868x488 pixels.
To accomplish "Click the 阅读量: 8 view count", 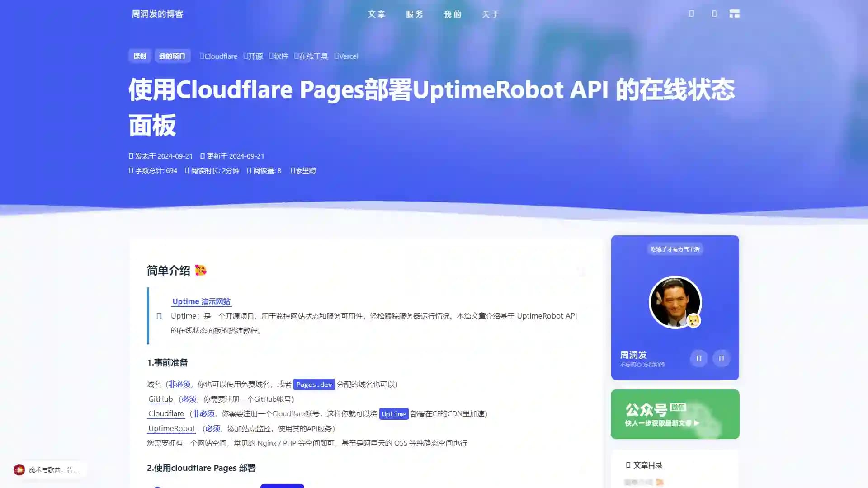I will point(264,170).
